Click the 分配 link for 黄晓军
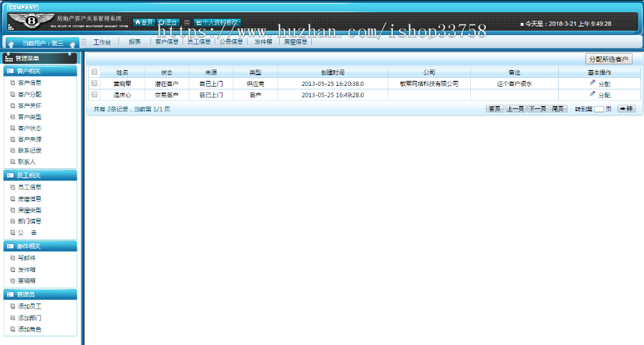Viewport: 644px width, 345px height. point(604,84)
